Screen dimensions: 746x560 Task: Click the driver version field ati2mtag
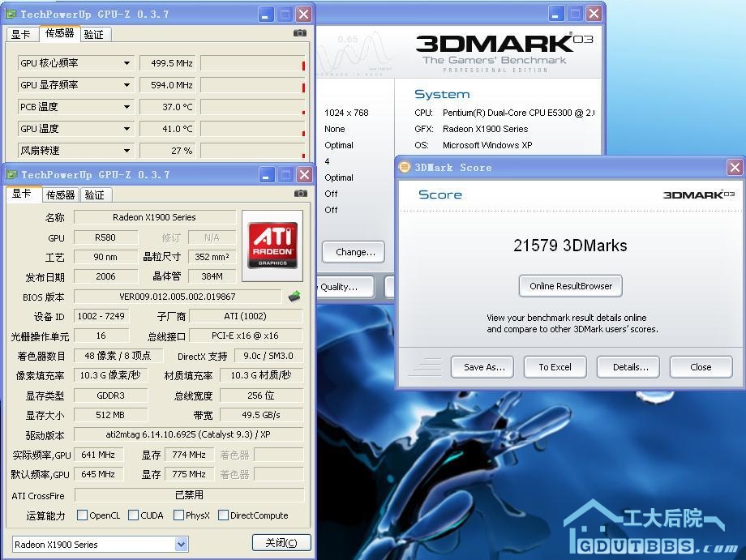tap(188, 434)
